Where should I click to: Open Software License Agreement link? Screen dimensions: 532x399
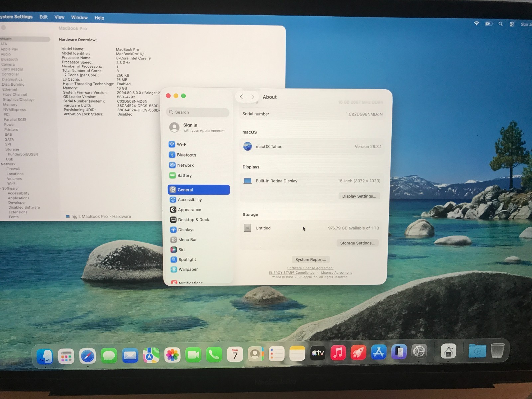(310, 268)
